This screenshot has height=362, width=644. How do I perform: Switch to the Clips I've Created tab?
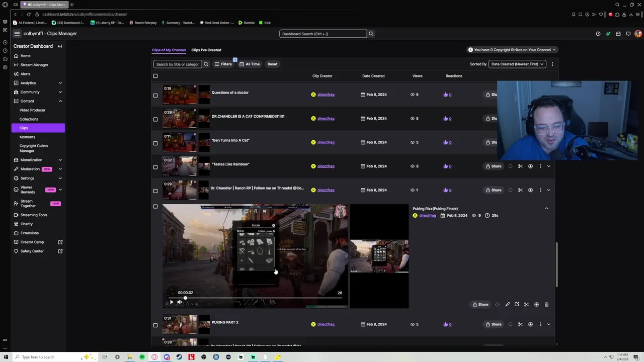[x=206, y=50]
